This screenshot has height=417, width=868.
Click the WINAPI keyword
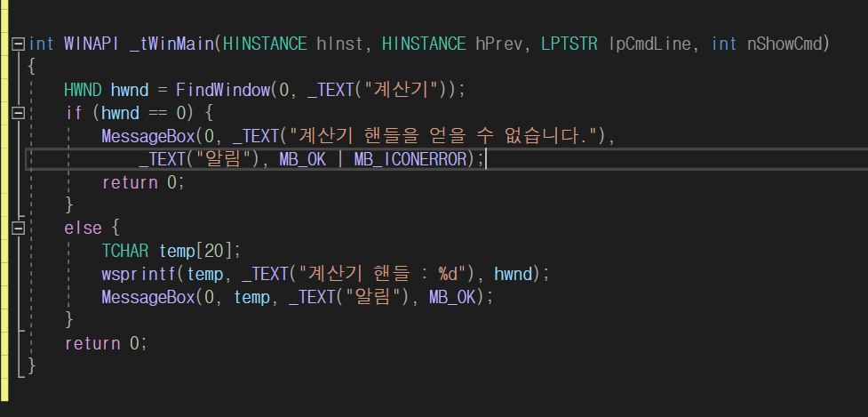92,44
